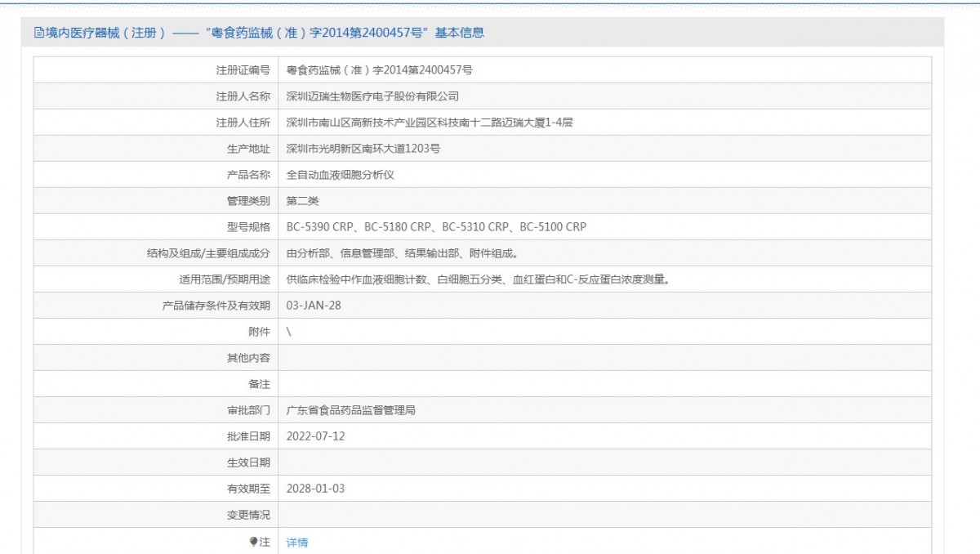Select the 注册证编号 label

tap(243, 70)
